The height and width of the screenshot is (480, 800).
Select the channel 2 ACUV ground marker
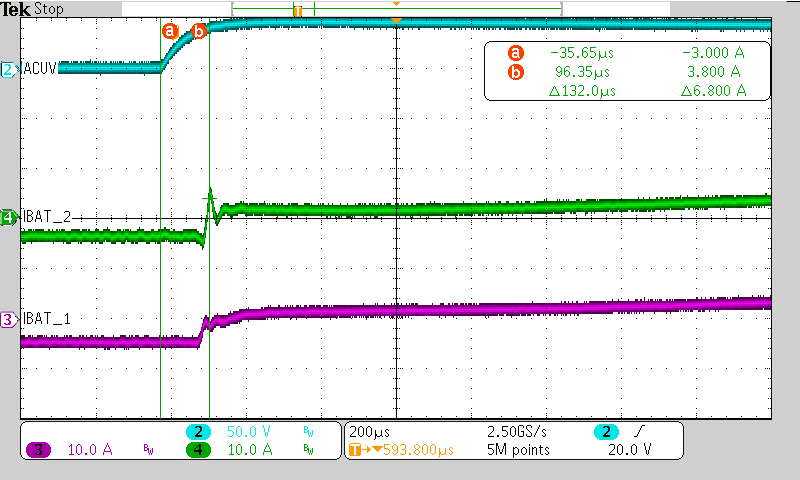[8, 69]
